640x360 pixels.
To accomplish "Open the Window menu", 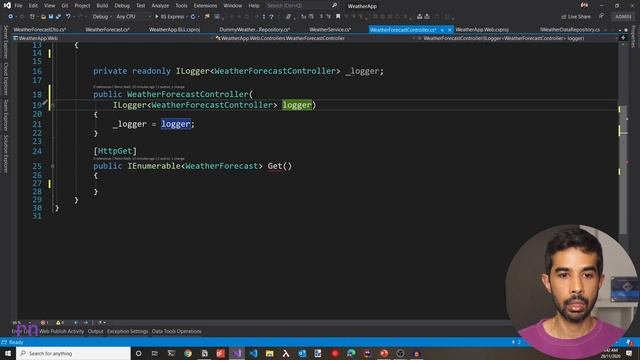I will pos(233,6).
